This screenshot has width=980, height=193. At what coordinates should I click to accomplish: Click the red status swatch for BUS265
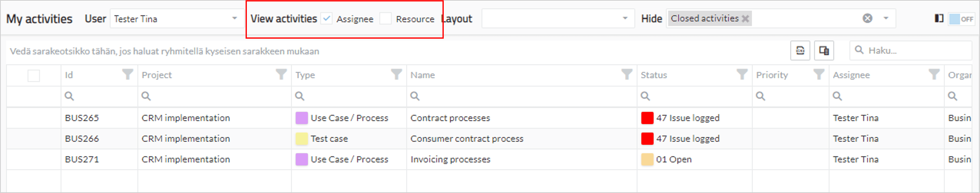(x=647, y=118)
